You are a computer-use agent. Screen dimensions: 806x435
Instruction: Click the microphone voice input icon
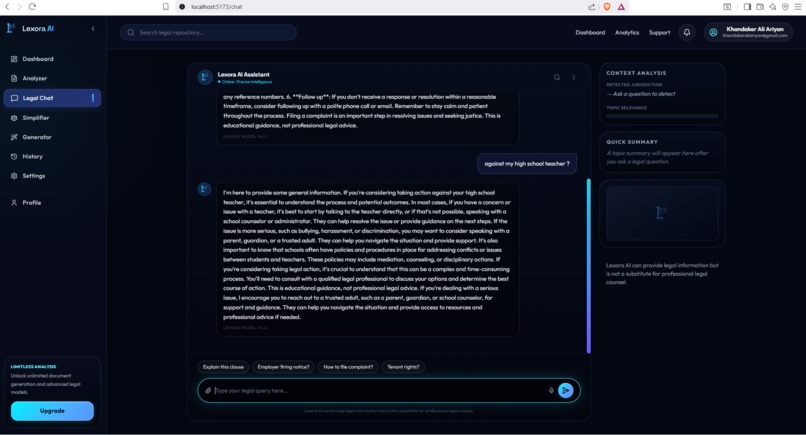pos(551,391)
